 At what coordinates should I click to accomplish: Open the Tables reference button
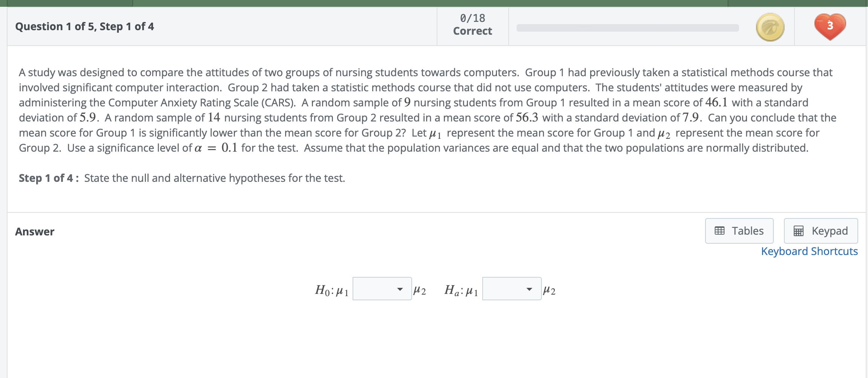click(739, 231)
